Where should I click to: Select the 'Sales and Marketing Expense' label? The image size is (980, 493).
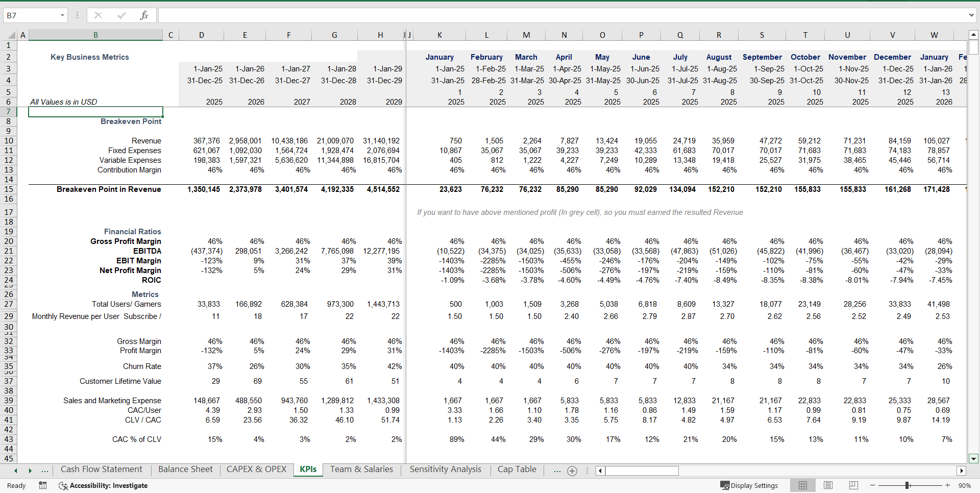coord(112,401)
